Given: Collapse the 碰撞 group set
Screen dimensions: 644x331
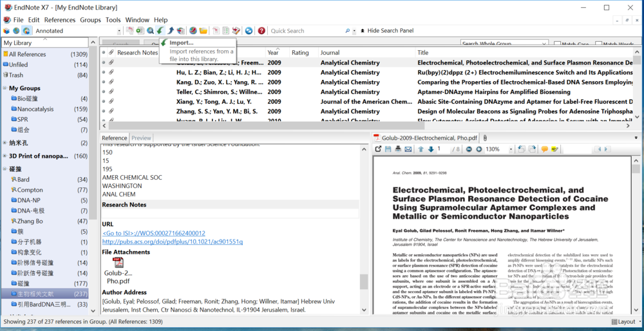Looking at the screenshot, I should tap(5, 169).
